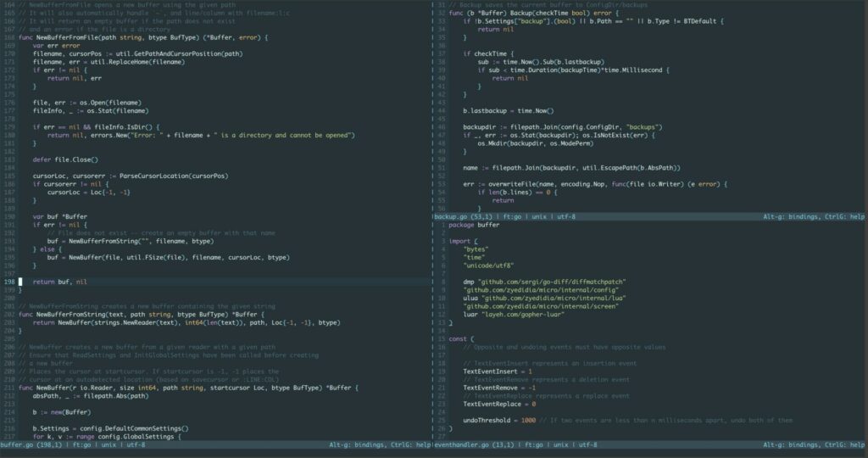Click 'unix' in backup.go status line
The height and width of the screenshot is (458, 868).
[538, 217]
